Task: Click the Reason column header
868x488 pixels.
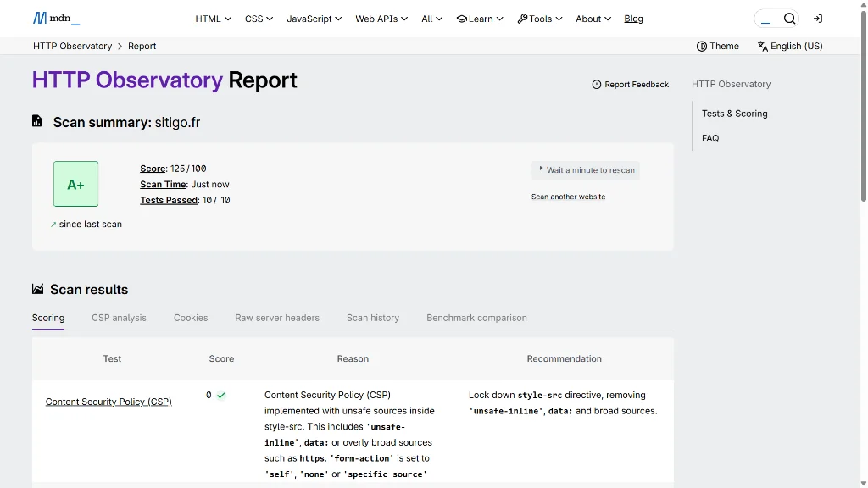Action: [353, 358]
